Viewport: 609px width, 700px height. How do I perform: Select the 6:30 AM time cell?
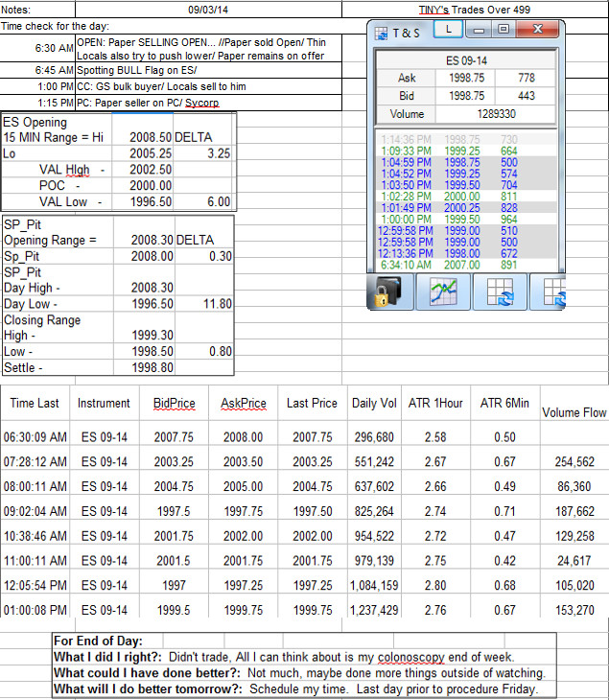tap(37, 48)
